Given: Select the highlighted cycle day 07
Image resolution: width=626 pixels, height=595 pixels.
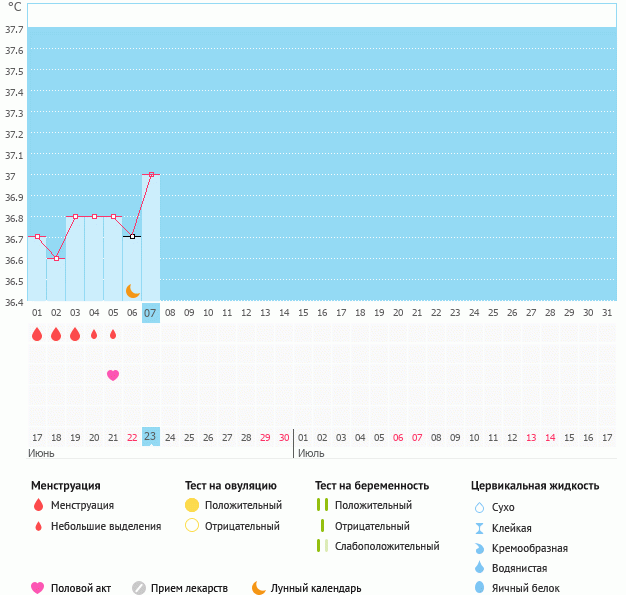Looking at the screenshot, I should (x=151, y=313).
